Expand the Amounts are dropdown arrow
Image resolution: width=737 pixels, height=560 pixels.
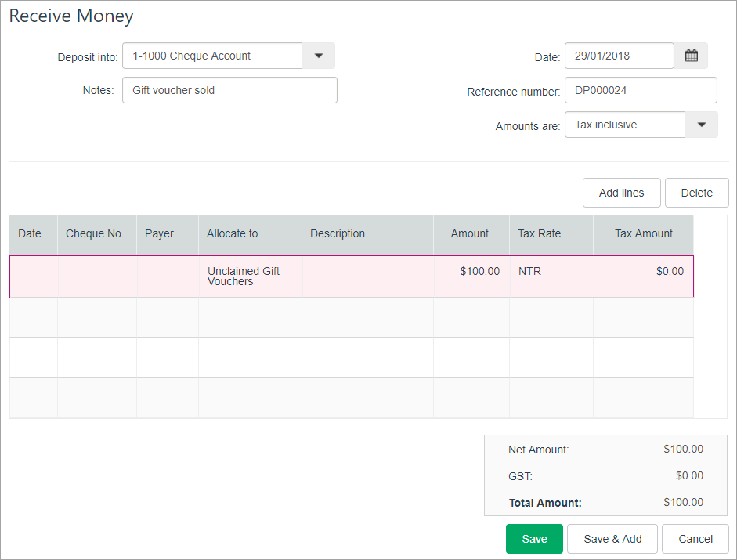(701, 125)
